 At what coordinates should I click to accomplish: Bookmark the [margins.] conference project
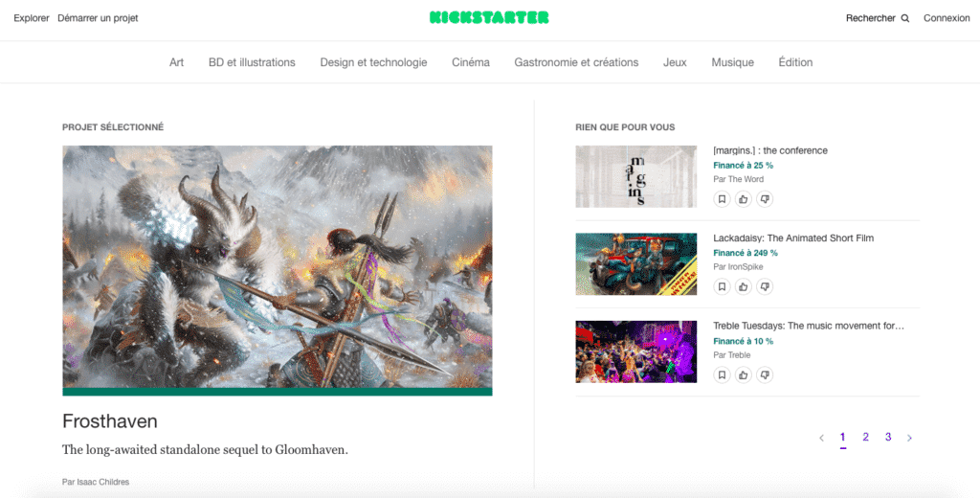coord(722,199)
